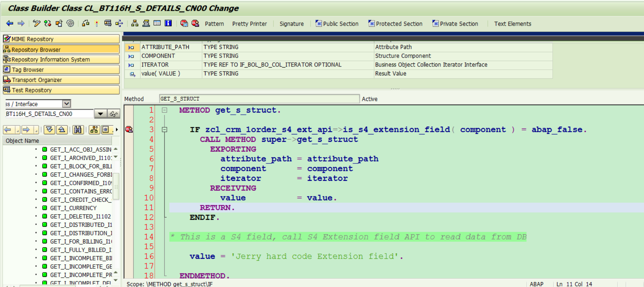Open Pattern from the toolbar

(x=214, y=24)
